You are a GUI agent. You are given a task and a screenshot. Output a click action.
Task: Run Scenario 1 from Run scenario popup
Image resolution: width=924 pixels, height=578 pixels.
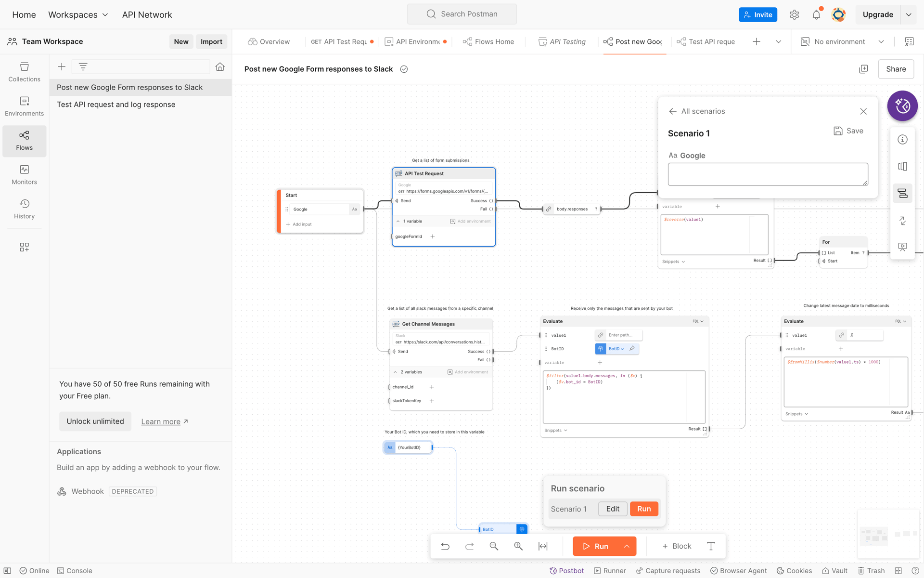click(644, 509)
